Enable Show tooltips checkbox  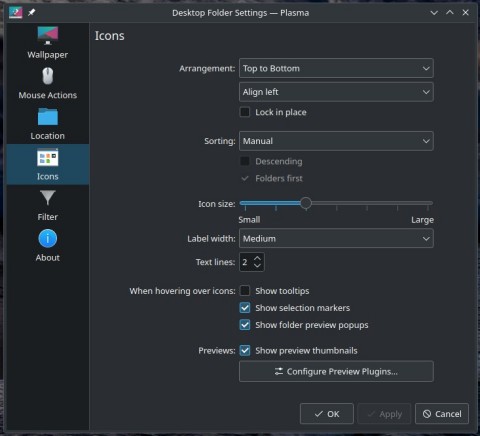[x=245, y=291]
